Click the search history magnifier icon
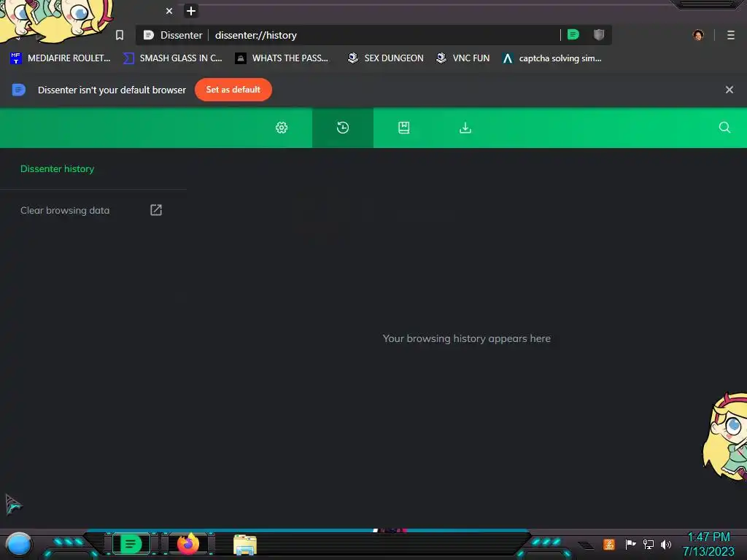Screen dimensions: 747x560 click(x=724, y=127)
